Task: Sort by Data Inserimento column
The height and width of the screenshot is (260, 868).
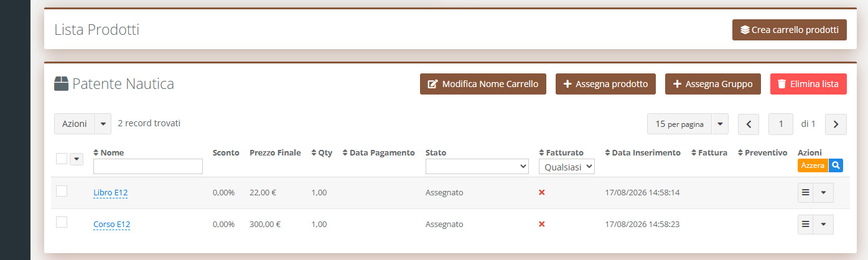Action: pos(643,152)
